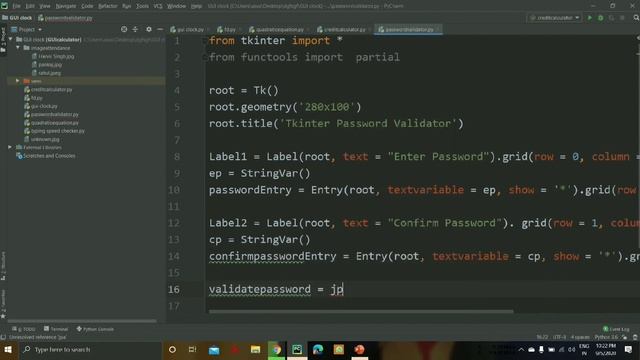Open the TODO tool window
This screenshot has height=360, width=640.
[24, 329]
